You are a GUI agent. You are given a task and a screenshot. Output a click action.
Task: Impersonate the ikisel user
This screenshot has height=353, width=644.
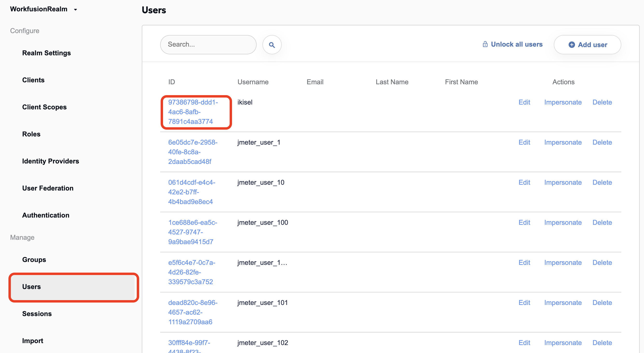point(563,102)
